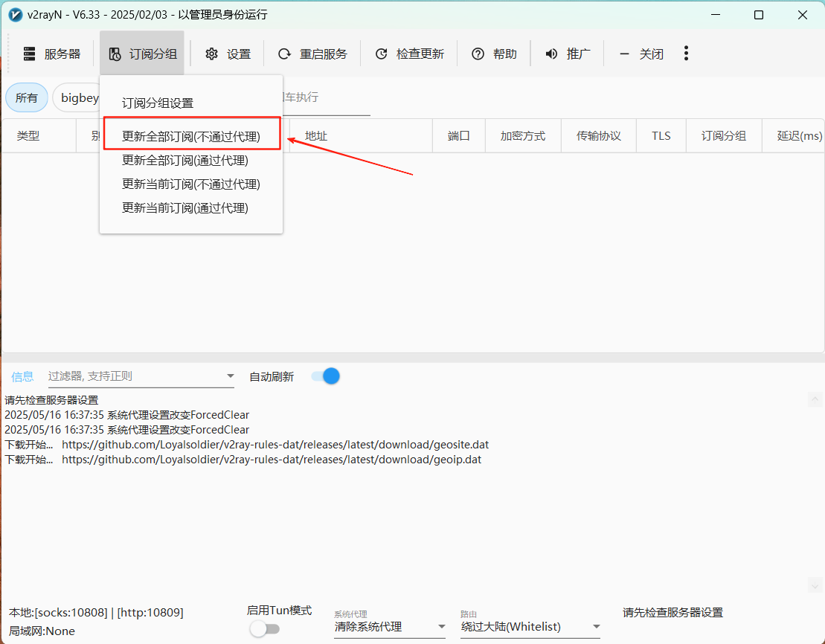Open the log filter dropdown arrow
The width and height of the screenshot is (825, 644).
[231, 376]
